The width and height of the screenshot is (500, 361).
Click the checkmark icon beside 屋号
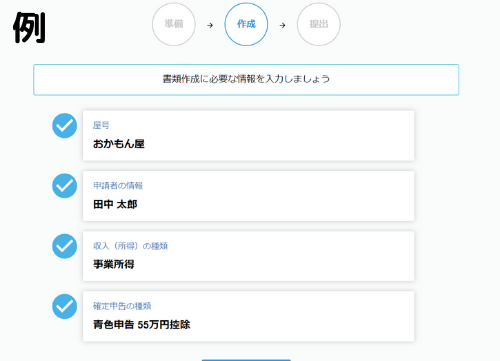65,126
